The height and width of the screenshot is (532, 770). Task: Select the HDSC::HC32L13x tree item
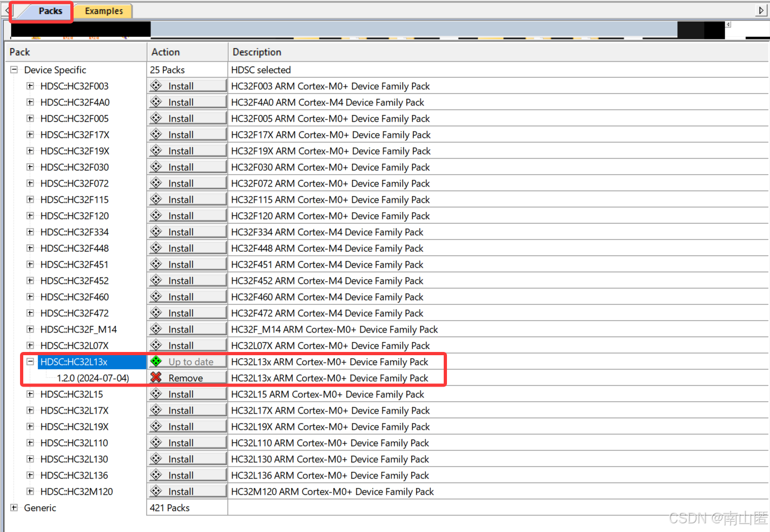[74, 362]
